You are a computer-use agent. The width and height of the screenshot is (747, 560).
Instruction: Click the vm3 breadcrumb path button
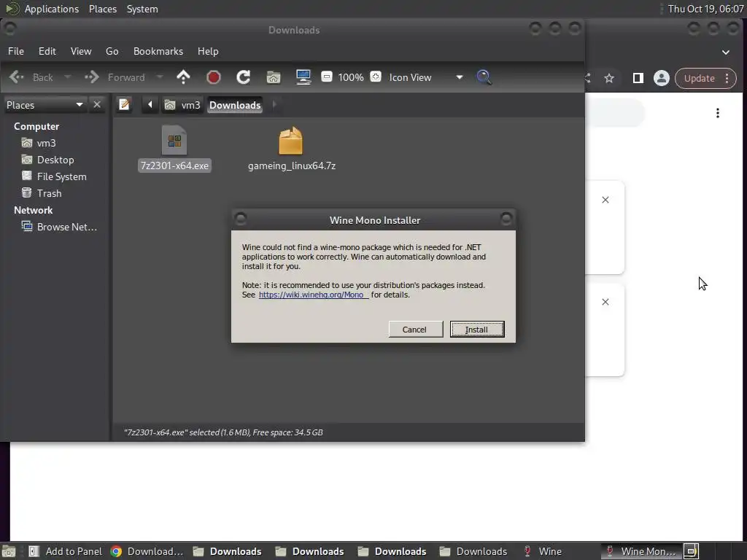tap(182, 105)
